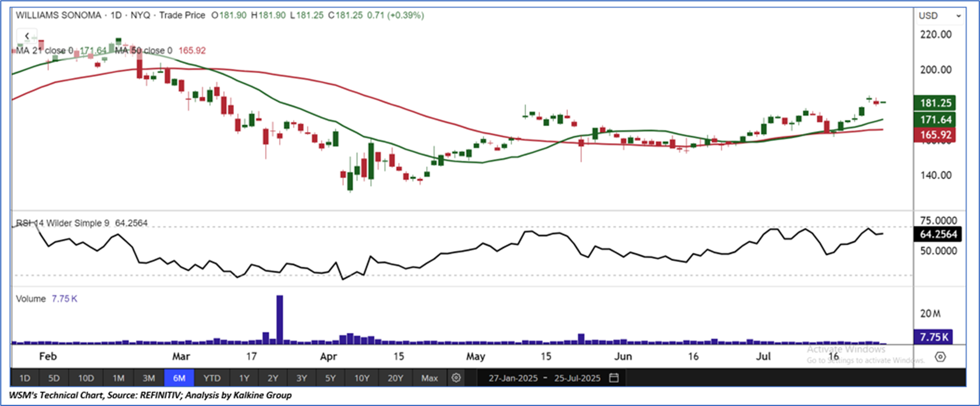Image resolution: width=980 pixels, height=406 pixels.
Task: Select the 1D time range
Action: pos(25,378)
